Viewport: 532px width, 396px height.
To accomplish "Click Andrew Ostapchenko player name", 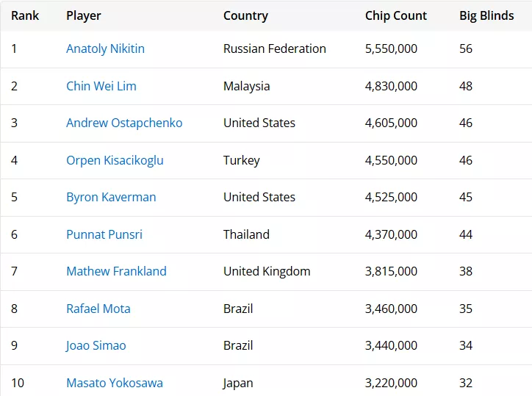I will 124,123.
